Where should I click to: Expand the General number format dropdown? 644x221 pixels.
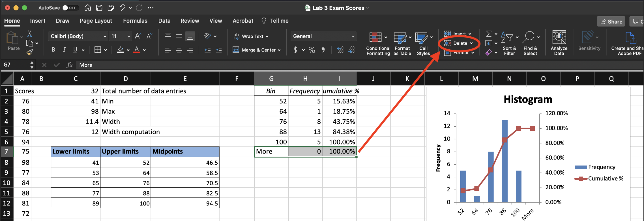pyautogui.click(x=353, y=36)
